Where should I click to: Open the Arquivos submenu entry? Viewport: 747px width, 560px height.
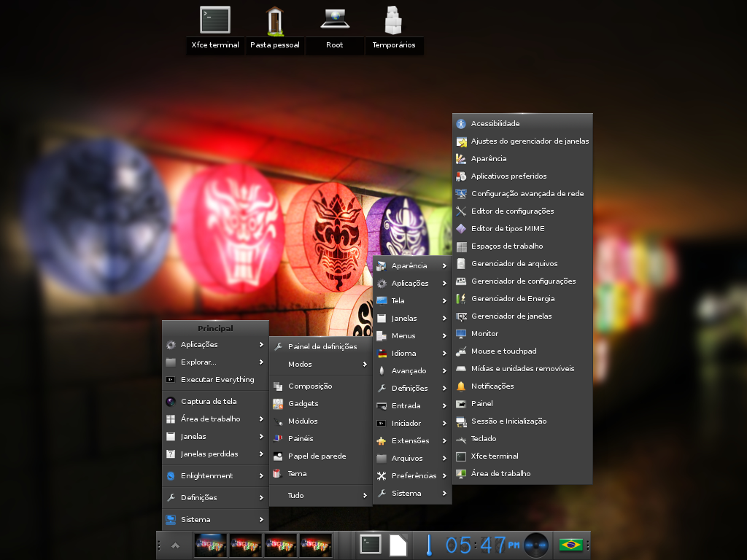point(412,459)
